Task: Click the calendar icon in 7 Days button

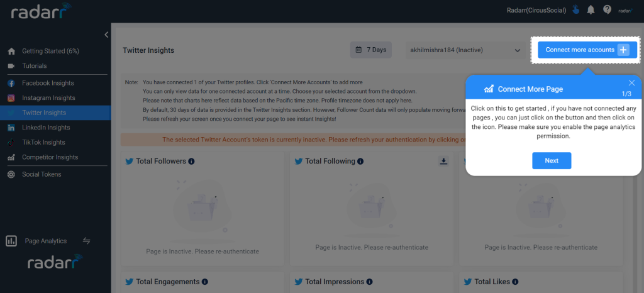Action: (358, 50)
